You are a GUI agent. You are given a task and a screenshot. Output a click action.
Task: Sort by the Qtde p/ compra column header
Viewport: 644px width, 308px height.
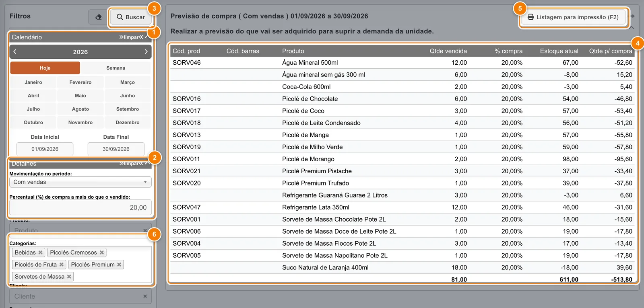pyautogui.click(x=611, y=51)
